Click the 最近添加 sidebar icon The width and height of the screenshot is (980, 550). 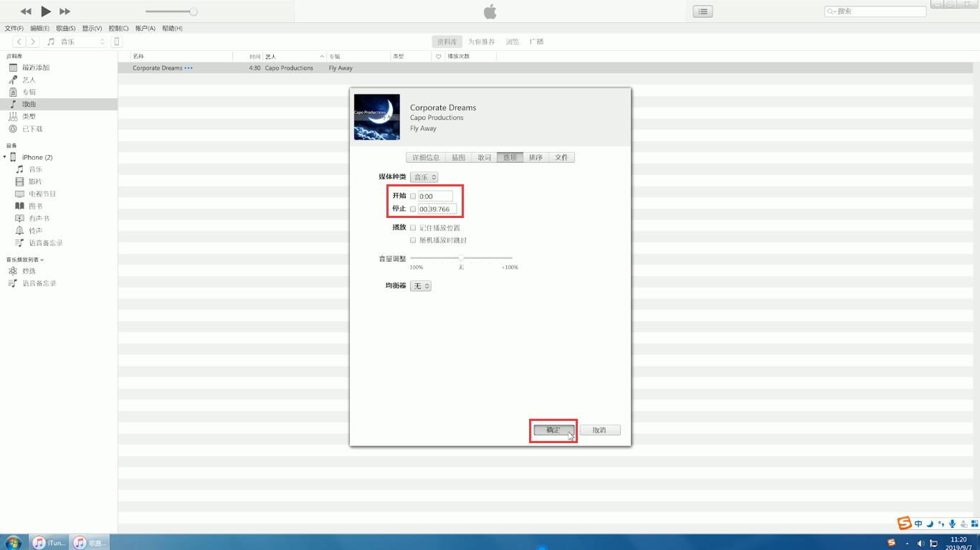(x=13, y=67)
